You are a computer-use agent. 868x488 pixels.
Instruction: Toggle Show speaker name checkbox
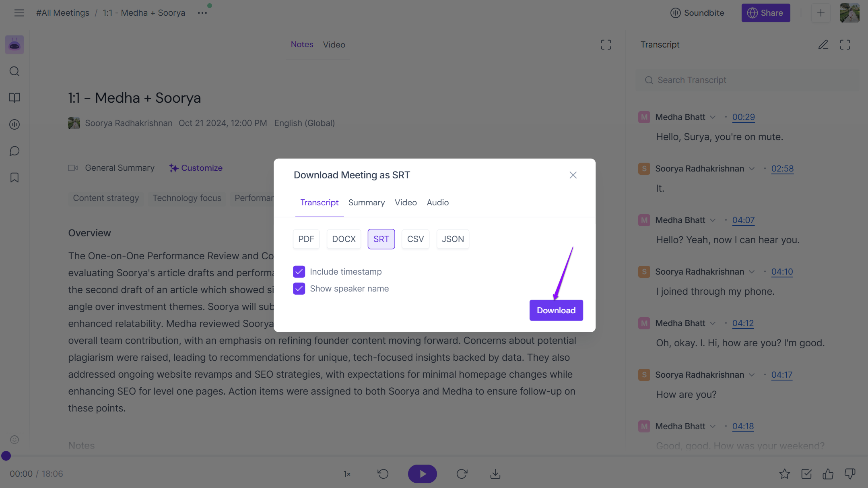[299, 288]
